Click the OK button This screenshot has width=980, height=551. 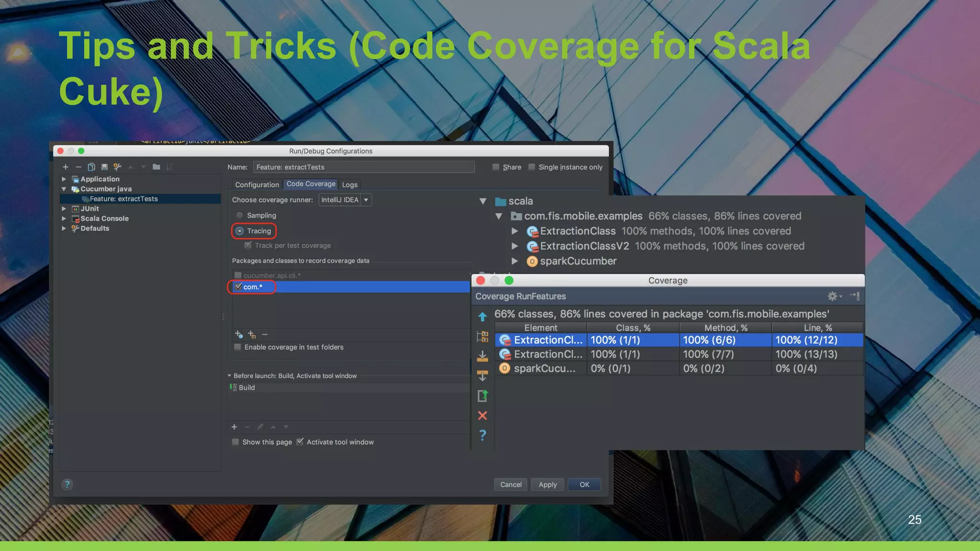coord(584,485)
